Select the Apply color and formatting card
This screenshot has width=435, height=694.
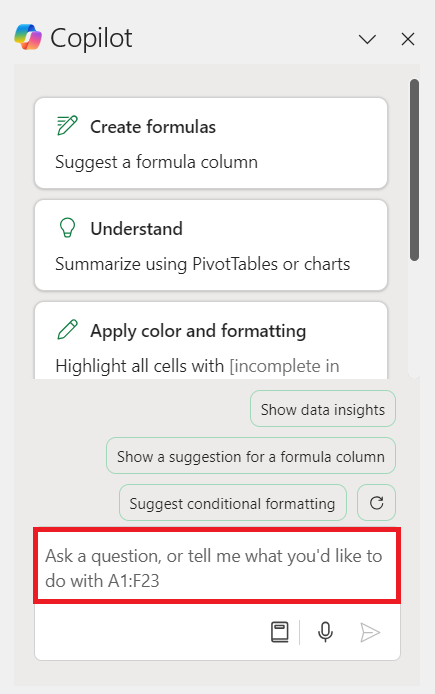coord(211,340)
